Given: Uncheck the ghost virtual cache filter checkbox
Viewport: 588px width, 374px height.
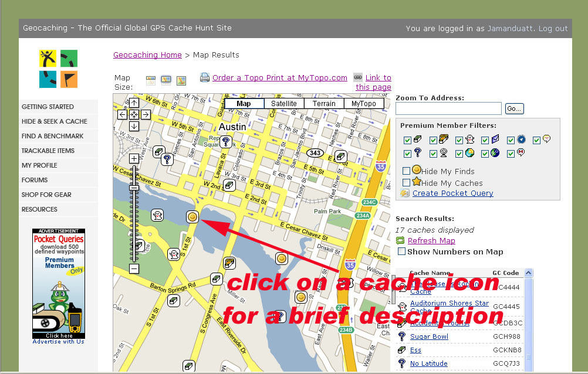Looking at the screenshot, I should 459,140.
